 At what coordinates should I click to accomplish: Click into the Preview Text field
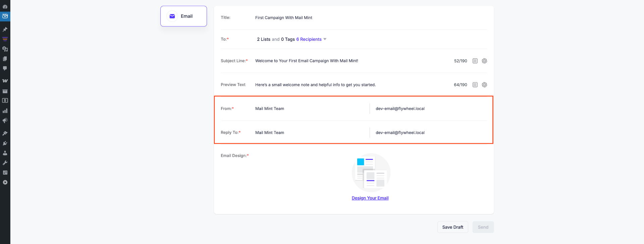(352, 85)
